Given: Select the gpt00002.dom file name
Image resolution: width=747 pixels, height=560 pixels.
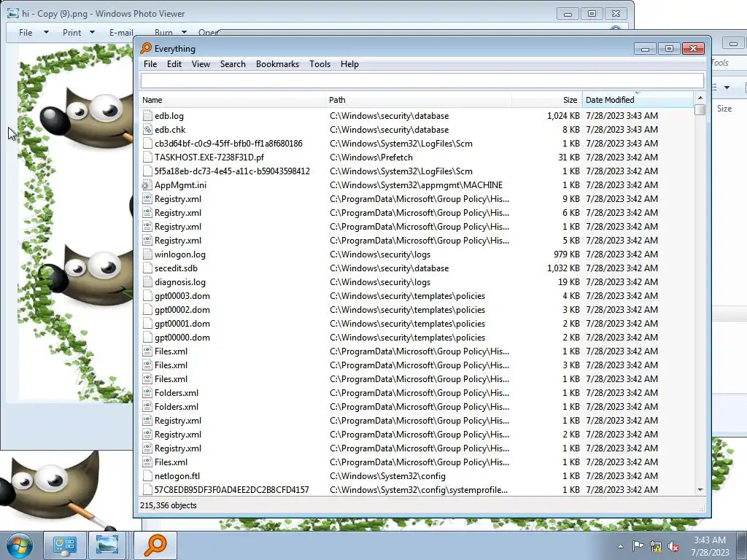Looking at the screenshot, I should [x=182, y=309].
